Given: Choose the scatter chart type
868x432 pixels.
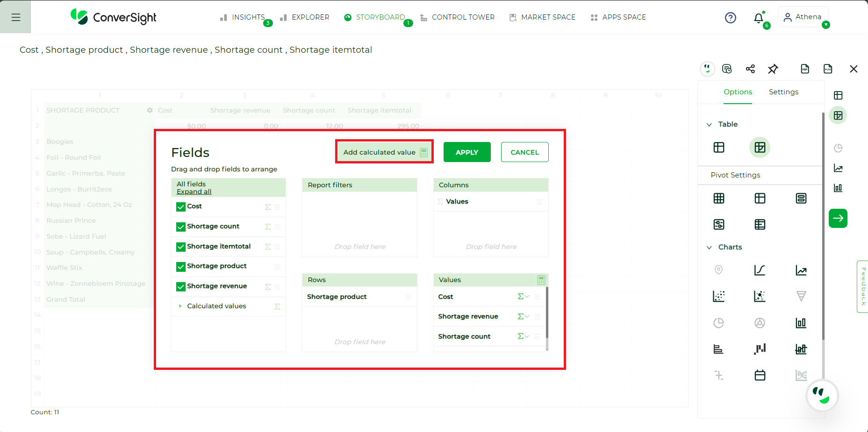Looking at the screenshot, I should point(719,296).
